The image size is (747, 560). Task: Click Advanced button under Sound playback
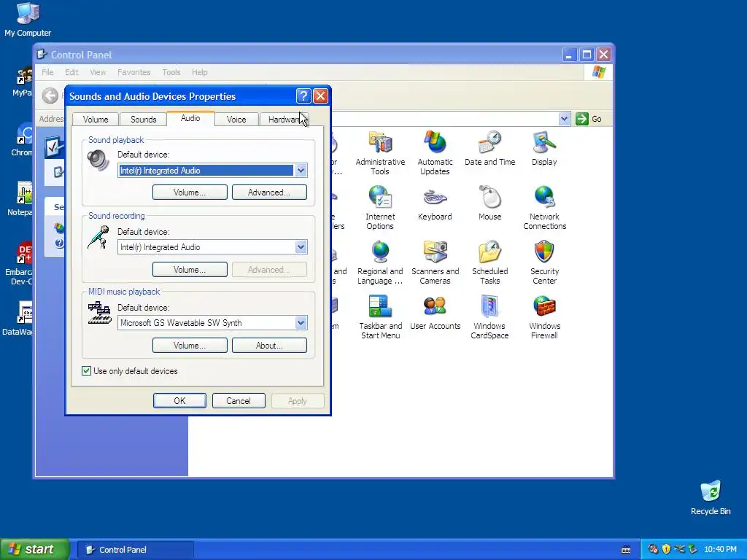pyautogui.click(x=269, y=192)
